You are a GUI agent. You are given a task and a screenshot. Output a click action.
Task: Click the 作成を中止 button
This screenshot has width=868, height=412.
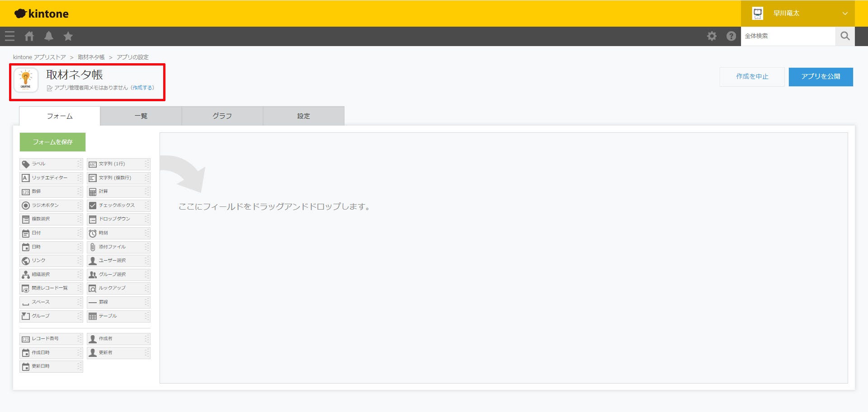(752, 77)
